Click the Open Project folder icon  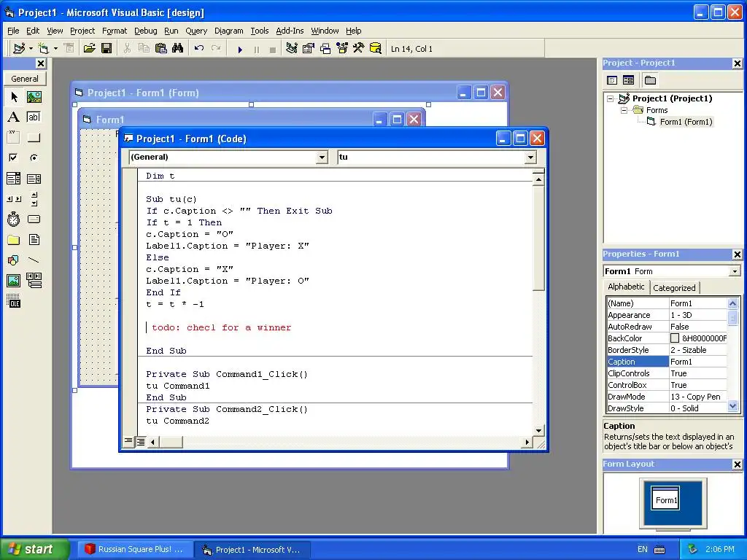[x=89, y=49]
